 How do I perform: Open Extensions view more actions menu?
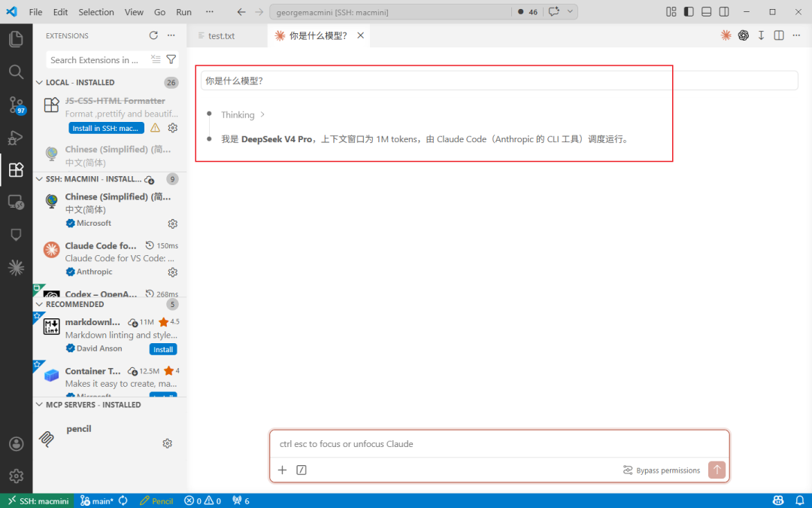tap(171, 35)
